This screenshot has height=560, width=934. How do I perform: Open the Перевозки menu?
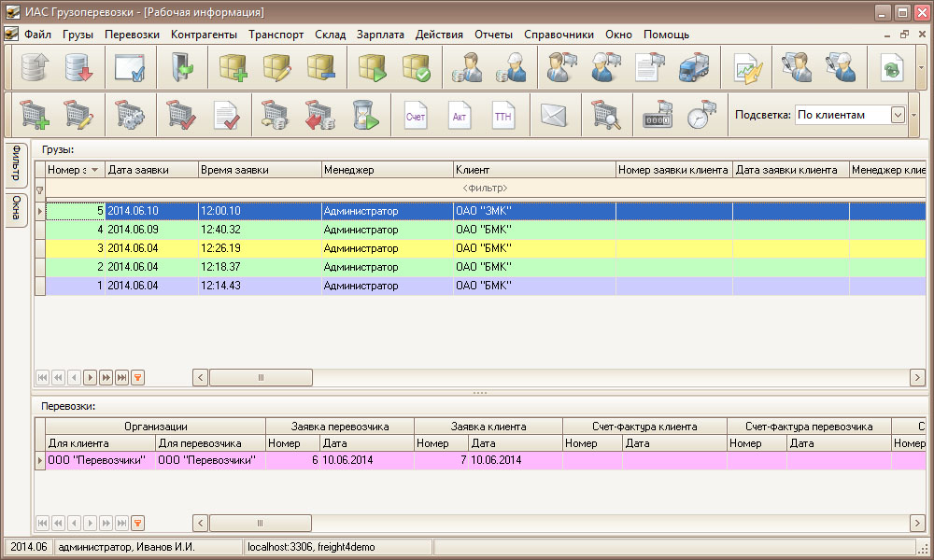coord(132,35)
